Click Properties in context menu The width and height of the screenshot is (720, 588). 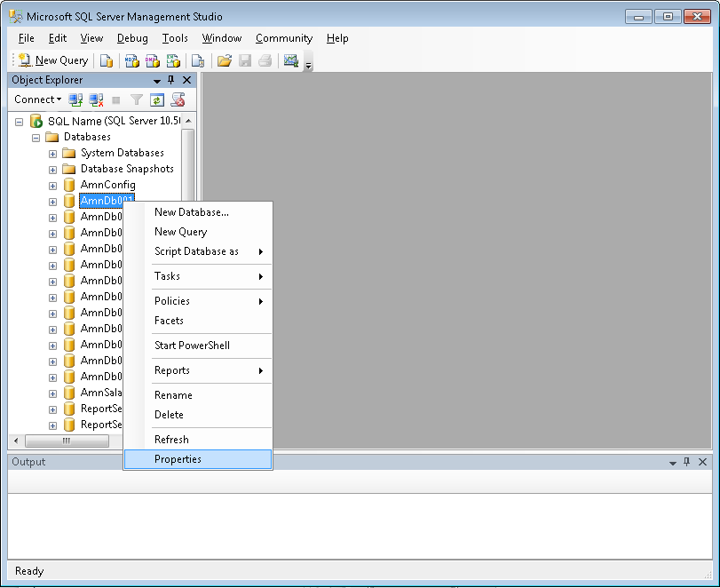pyautogui.click(x=198, y=459)
